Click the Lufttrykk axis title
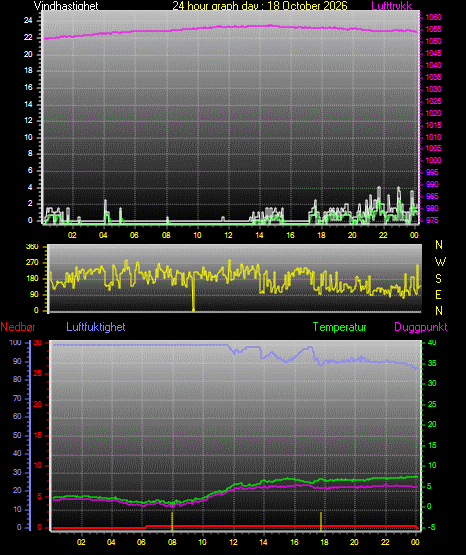 click(x=392, y=5)
